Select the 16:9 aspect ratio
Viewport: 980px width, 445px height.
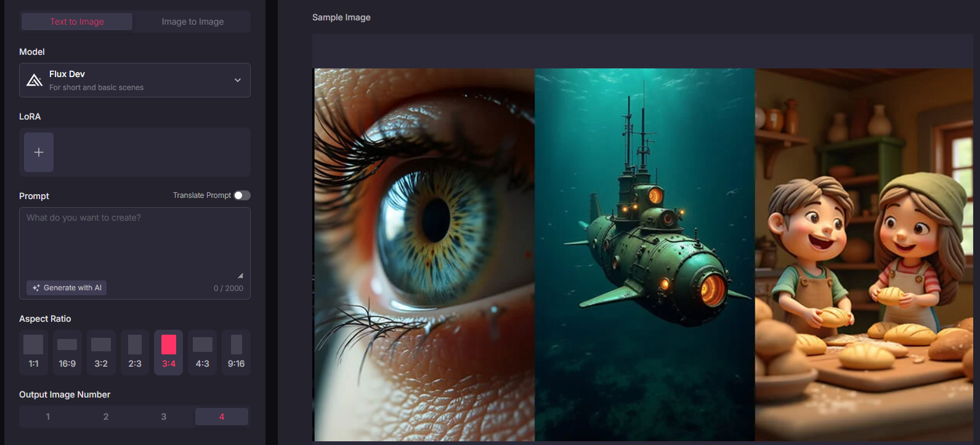point(67,353)
